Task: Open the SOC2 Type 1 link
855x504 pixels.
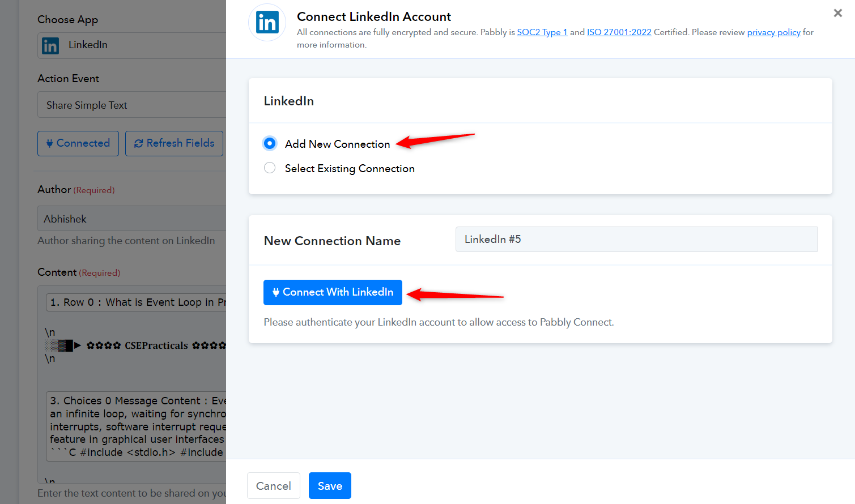Action: (542, 32)
